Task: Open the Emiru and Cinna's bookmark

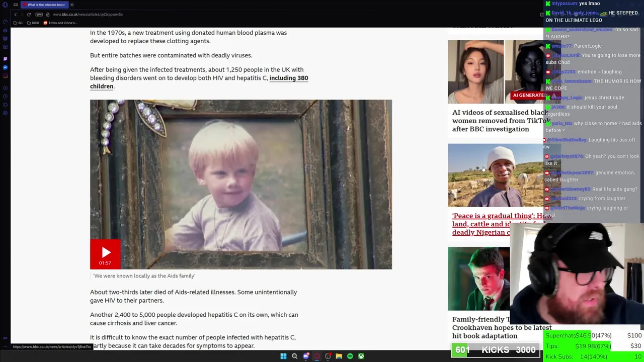Action: [x=60, y=23]
